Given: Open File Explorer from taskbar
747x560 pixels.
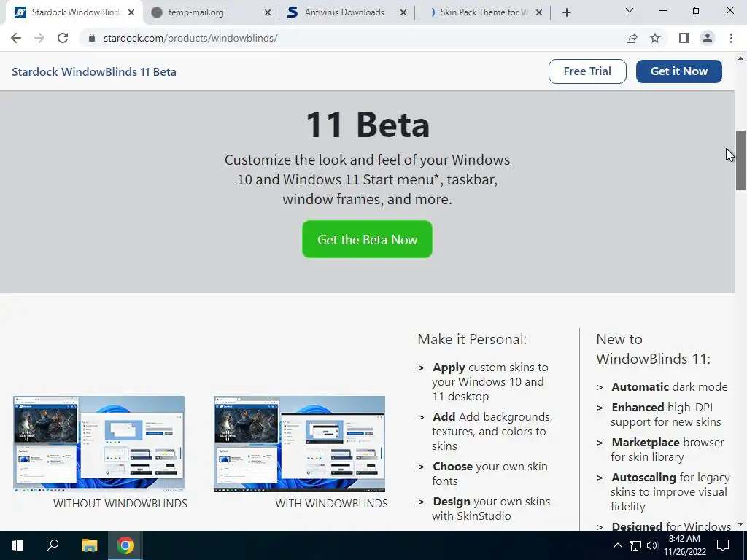Looking at the screenshot, I should [x=89, y=545].
